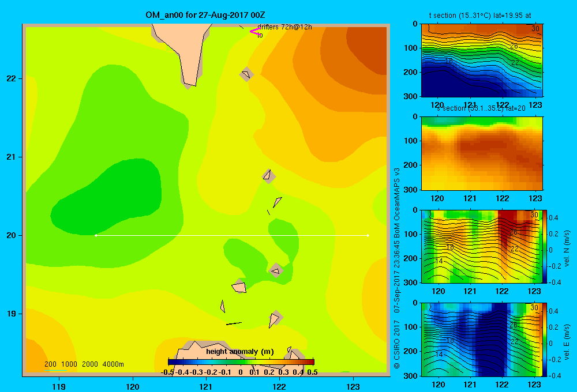Image resolution: width=577 pixels, height=392 pixels.
Task: Click the plot title 'OM_an00 for 27-Aug-2017 00Z'
Action: (x=205, y=15)
